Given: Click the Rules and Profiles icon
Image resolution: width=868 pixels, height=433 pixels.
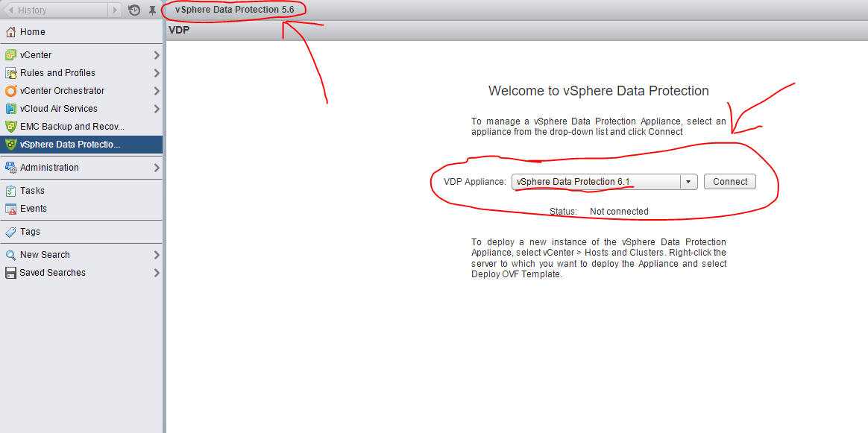Looking at the screenshot, I should point(10,73).
